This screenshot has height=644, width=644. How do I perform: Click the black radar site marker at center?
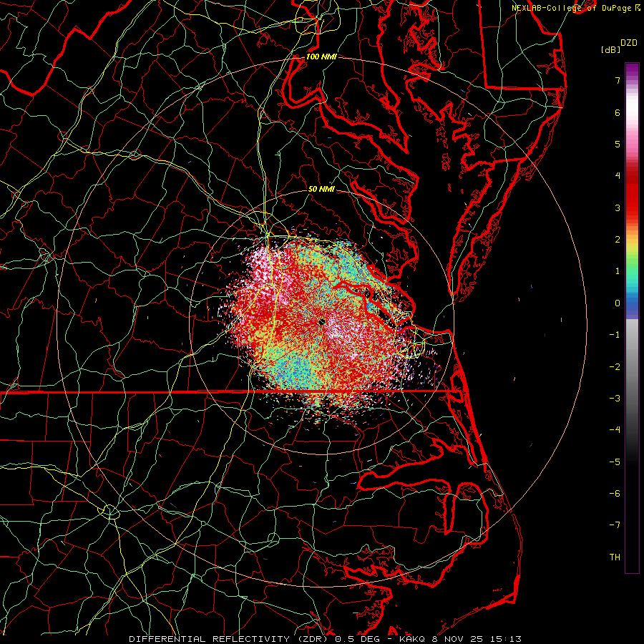321,322
